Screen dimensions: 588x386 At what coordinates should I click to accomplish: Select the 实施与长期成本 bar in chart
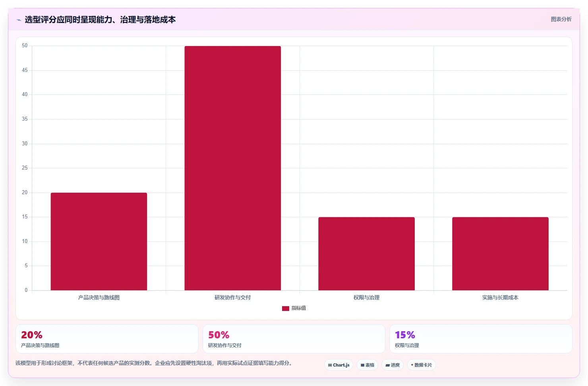click(x=500, y=254)
